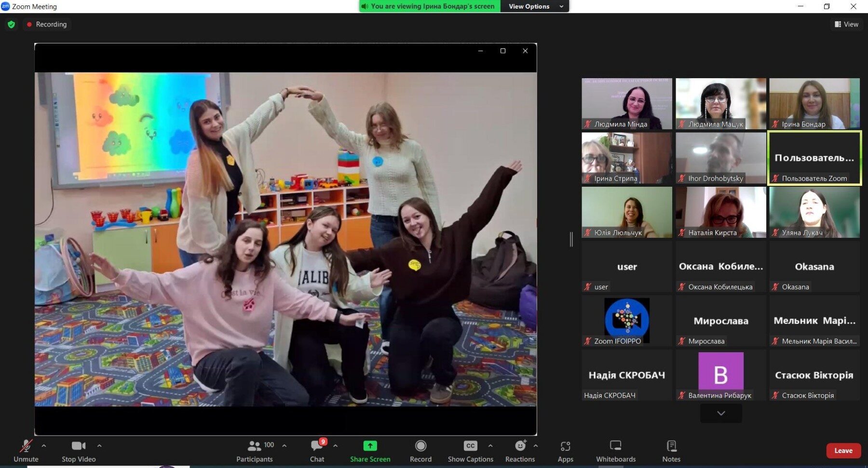
Task: Open the Participants panel
Action: (255, 451)
